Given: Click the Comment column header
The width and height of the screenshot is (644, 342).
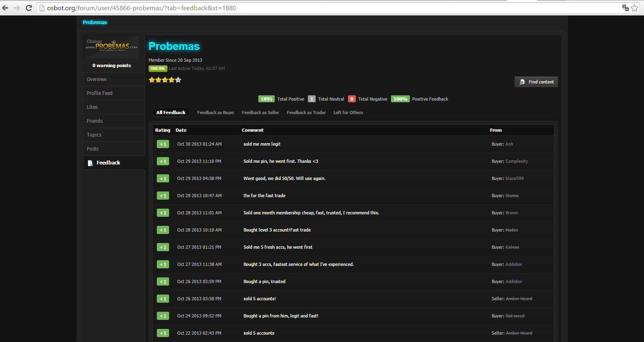Looking at the screenshot, I should click(x=253, y=130).
